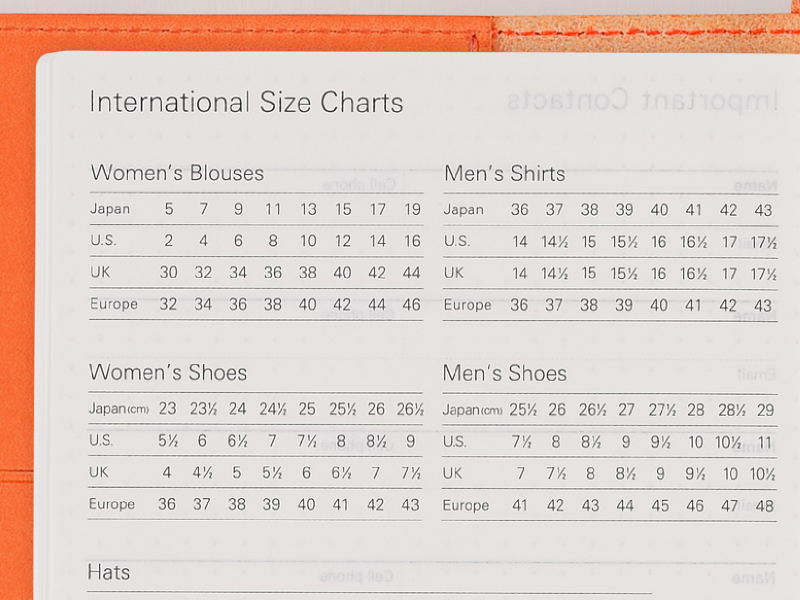
Task: Select Europe size 43 in Men's Shirts
Action: [763, 306]
